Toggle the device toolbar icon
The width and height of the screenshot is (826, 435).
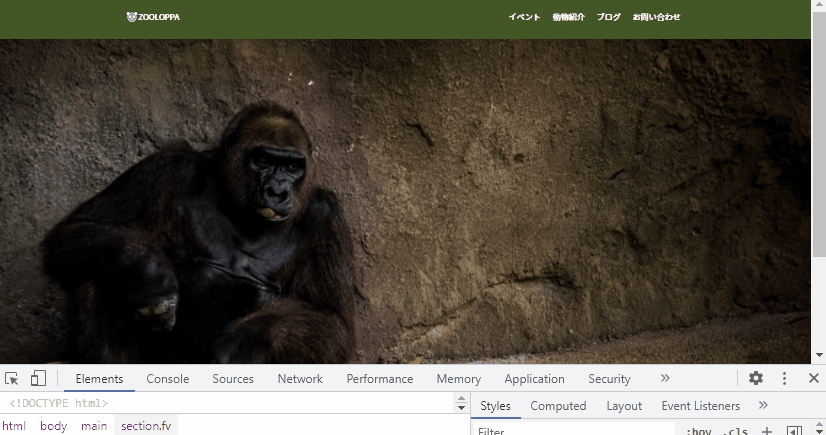38,378
